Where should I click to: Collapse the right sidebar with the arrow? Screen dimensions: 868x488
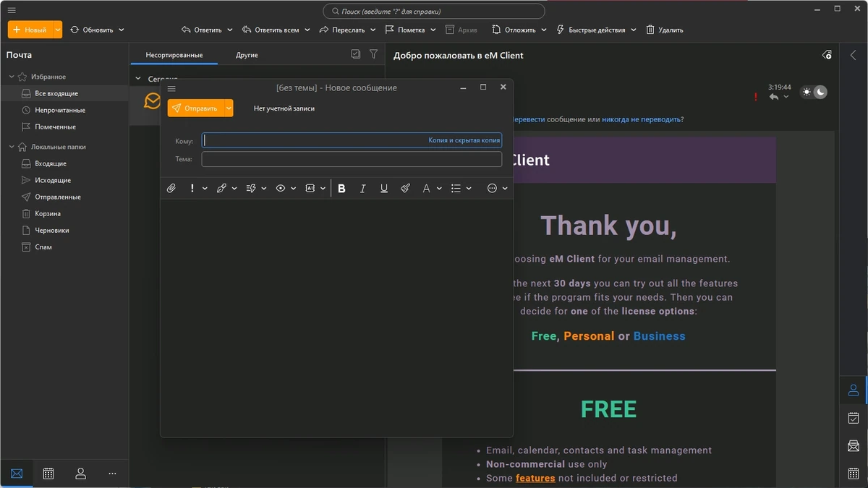(853, 55)
